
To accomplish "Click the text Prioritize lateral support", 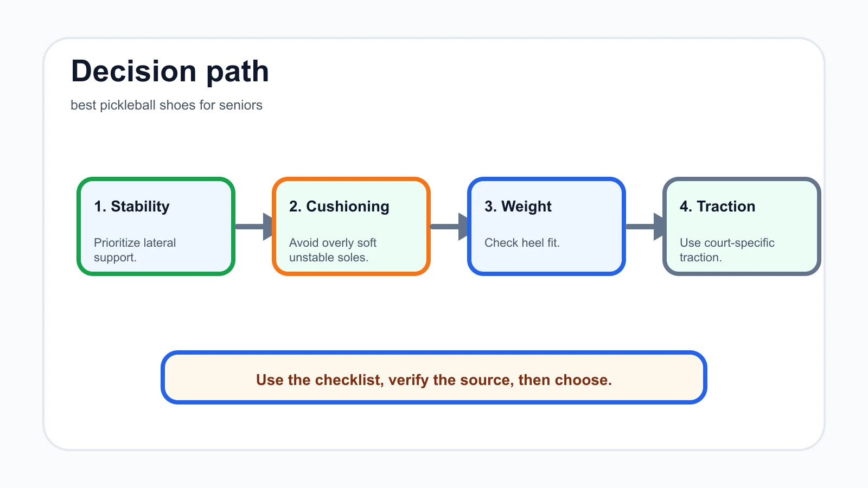I will coord(135,250).
